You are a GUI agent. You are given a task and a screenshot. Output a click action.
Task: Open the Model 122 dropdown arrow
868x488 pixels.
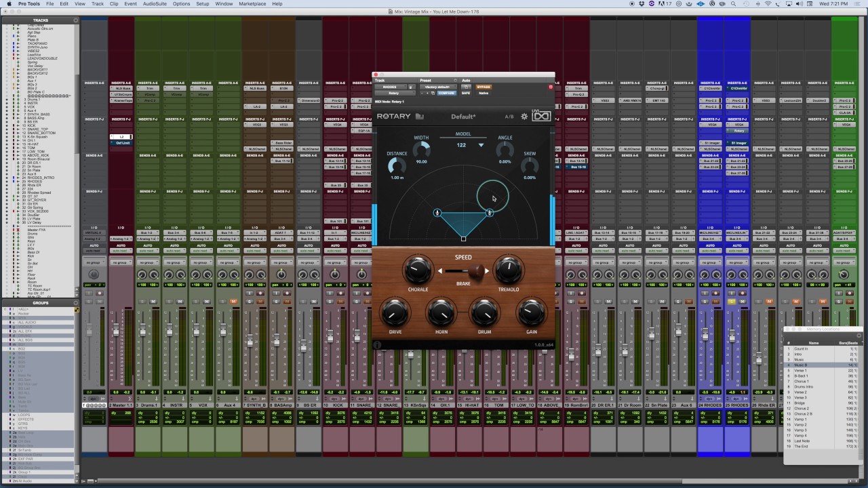(x=481, y=145)
